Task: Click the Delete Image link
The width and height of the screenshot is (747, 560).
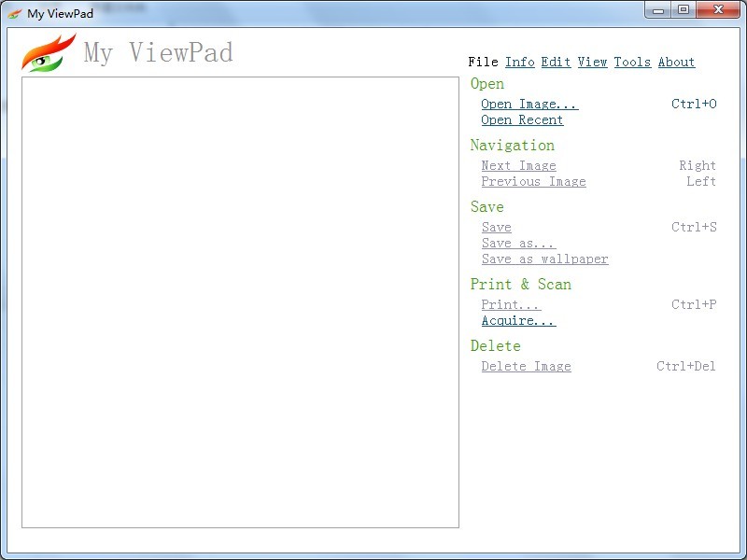Action: tap(526, 366)
